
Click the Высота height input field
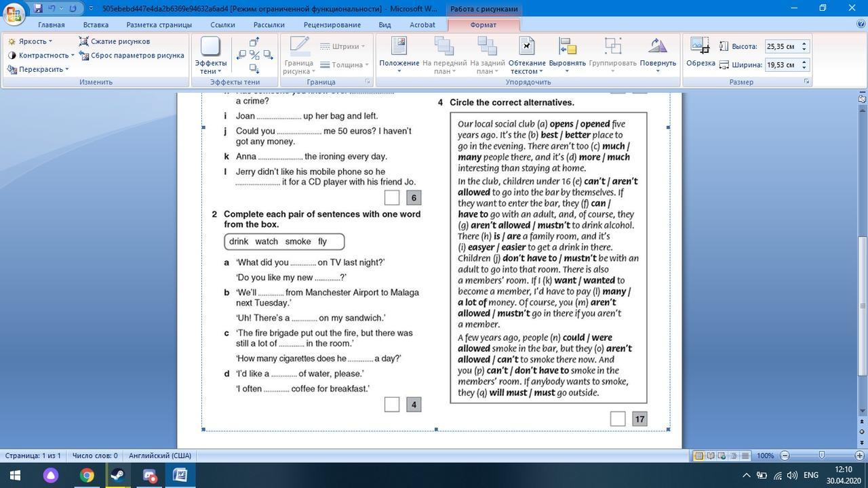coord(782,47)
